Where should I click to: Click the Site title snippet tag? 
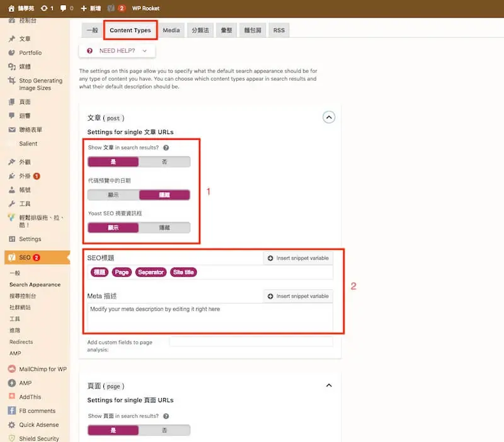tap(183, 272)
